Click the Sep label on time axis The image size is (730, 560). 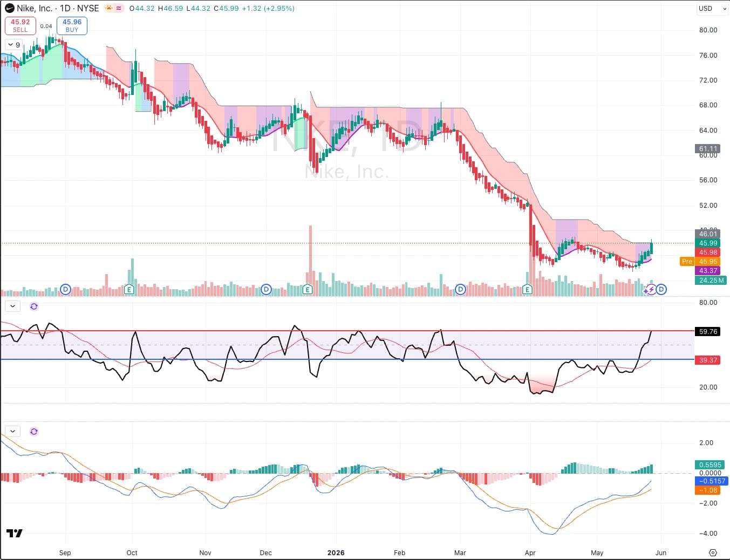tap(65, 553)
